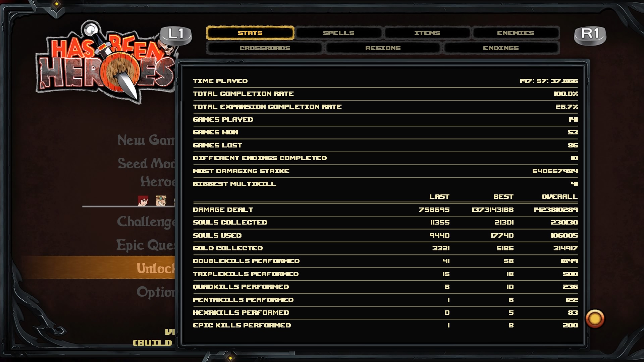Switch to the Items tab
This screenshot has height=362, width=644.
[x=427, y=33]
